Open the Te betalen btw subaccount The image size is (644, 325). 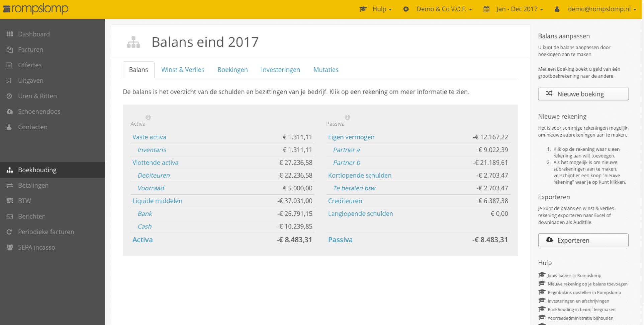pos(354,188)
